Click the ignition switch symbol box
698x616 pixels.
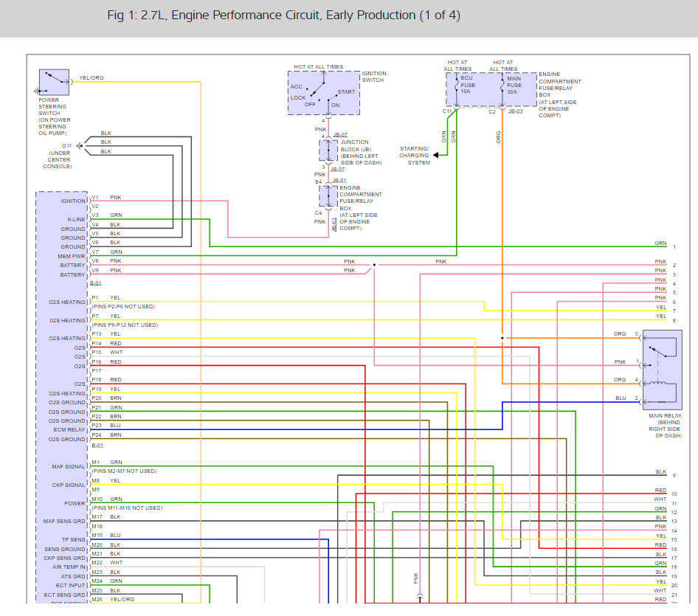pyautogui.click(x=324, y=93)
